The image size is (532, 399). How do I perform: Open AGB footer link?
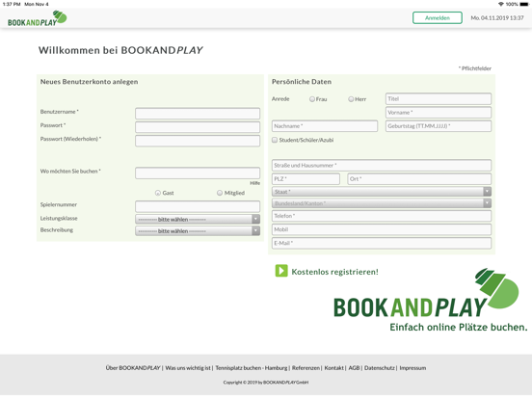tap(354, 368)
